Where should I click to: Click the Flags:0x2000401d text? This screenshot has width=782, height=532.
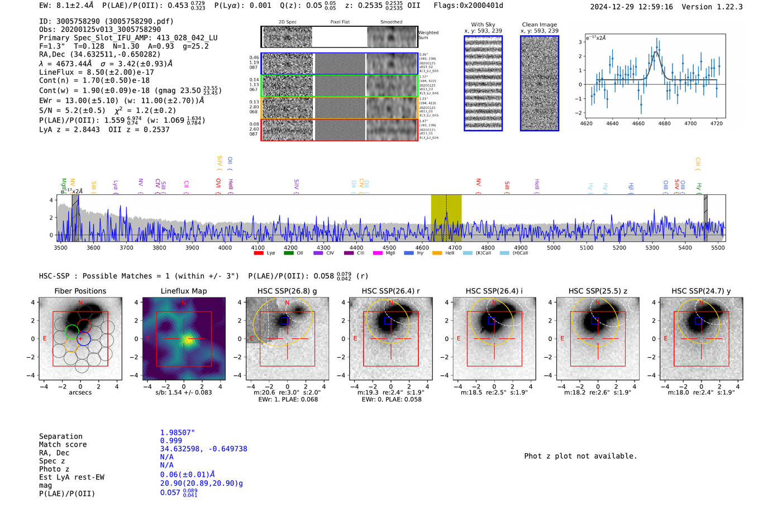468,6
